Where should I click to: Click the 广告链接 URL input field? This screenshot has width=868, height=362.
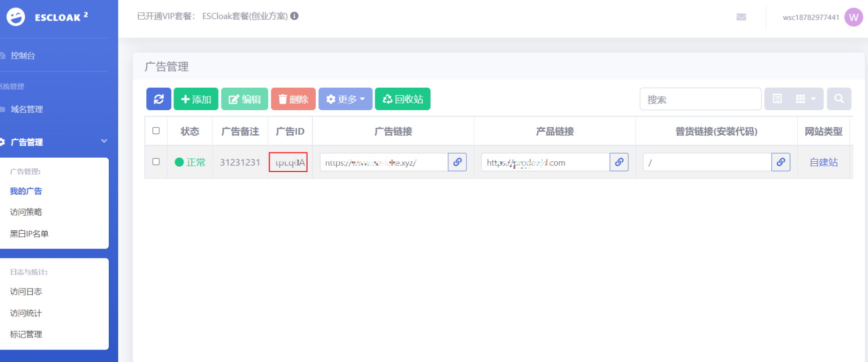384,162
